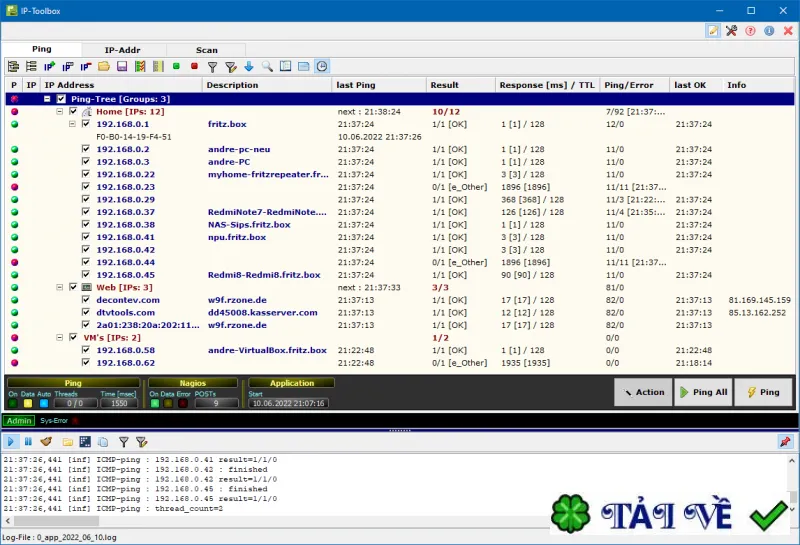Toggle checkbox for decontev.com
This screenshot has width=800, height=545.
point(86,300)
